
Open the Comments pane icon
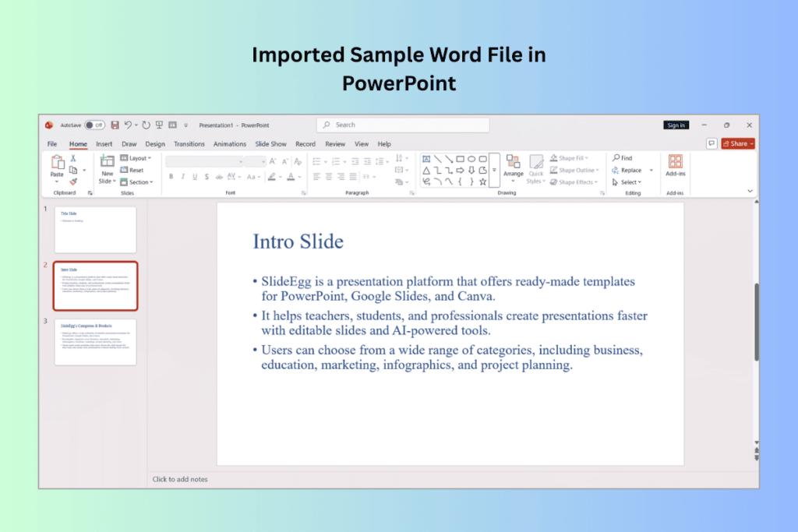click(x=711, y=144)
